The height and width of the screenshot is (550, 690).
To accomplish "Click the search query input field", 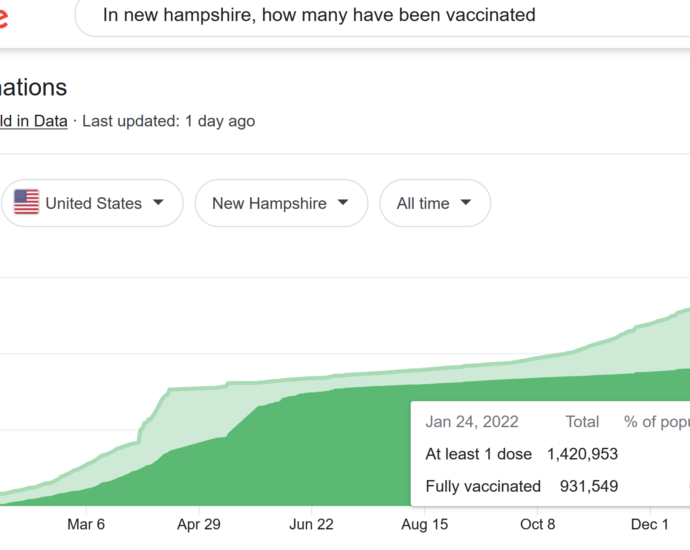I will point(383,16).
